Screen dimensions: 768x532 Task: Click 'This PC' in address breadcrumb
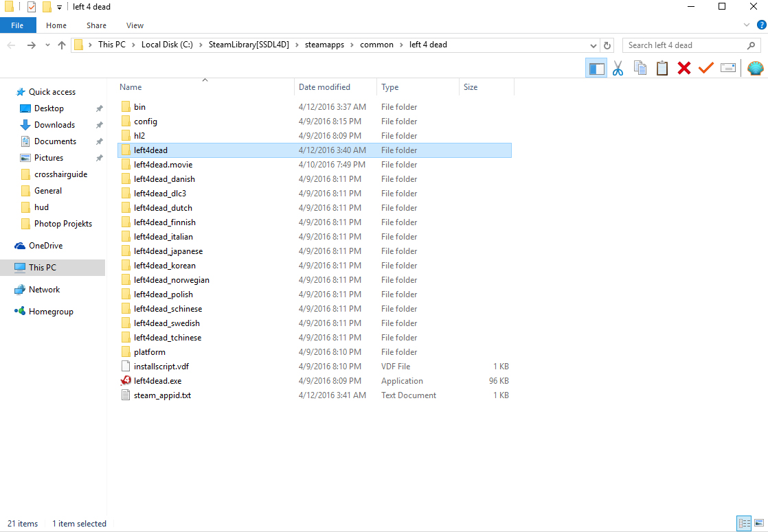click(112, 45)
